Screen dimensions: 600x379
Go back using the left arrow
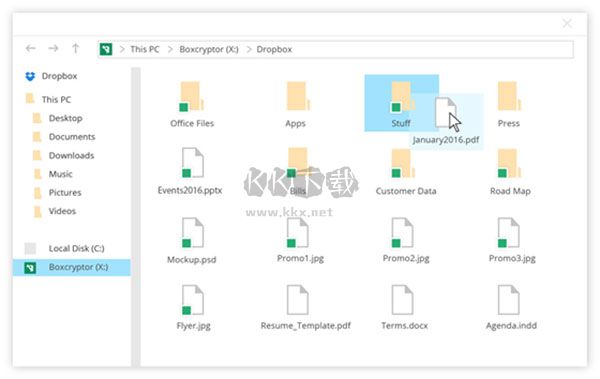tap(31, 48)
